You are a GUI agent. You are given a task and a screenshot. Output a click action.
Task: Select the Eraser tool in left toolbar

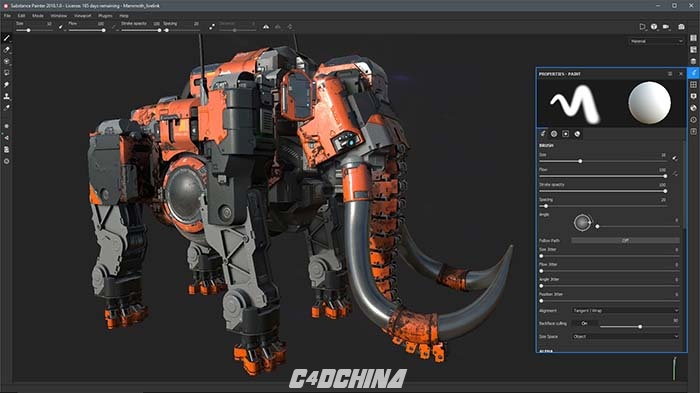tap(6, 50)
